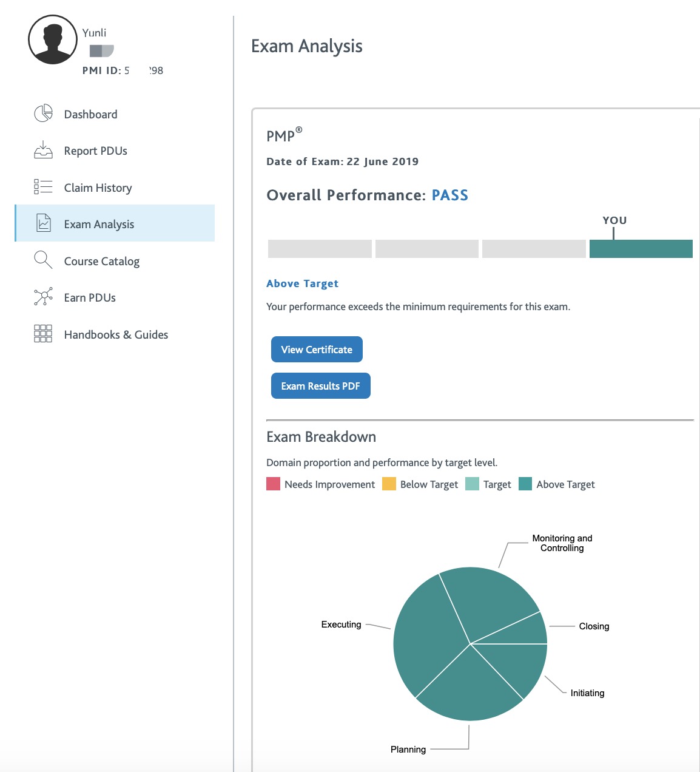Click the Course Catalog magnifier icon
The width and height of the screenshot is (700, 772).
43,260
